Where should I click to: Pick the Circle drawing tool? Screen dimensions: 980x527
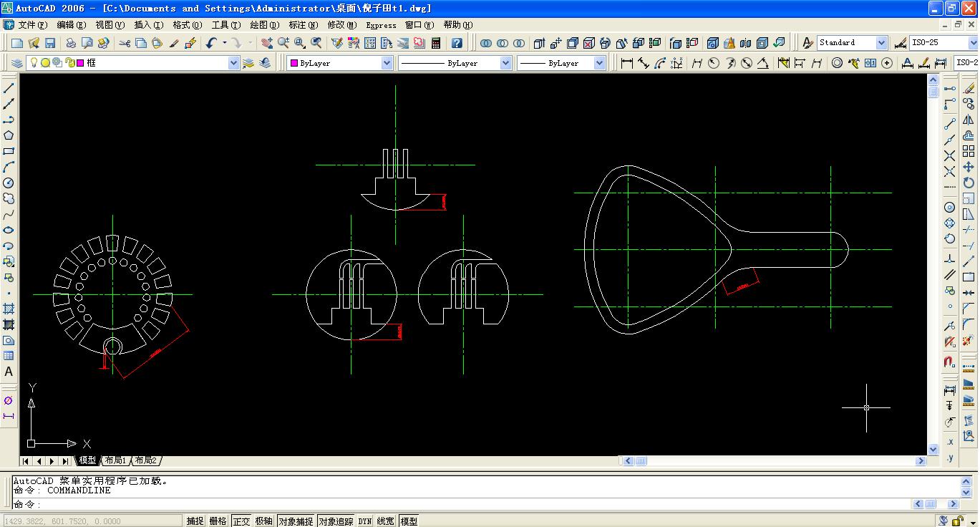coord(9,183)
